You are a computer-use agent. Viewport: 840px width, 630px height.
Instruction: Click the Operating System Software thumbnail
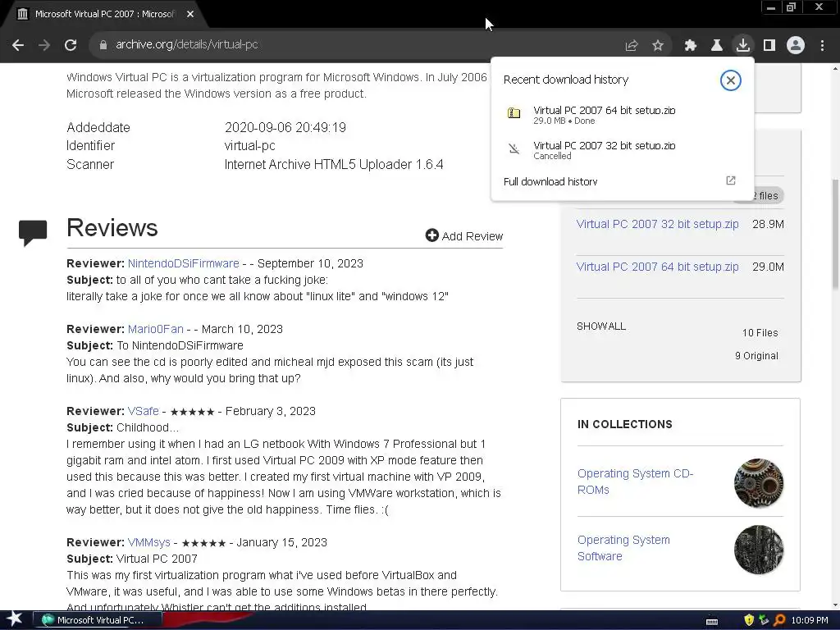[759, 550]
